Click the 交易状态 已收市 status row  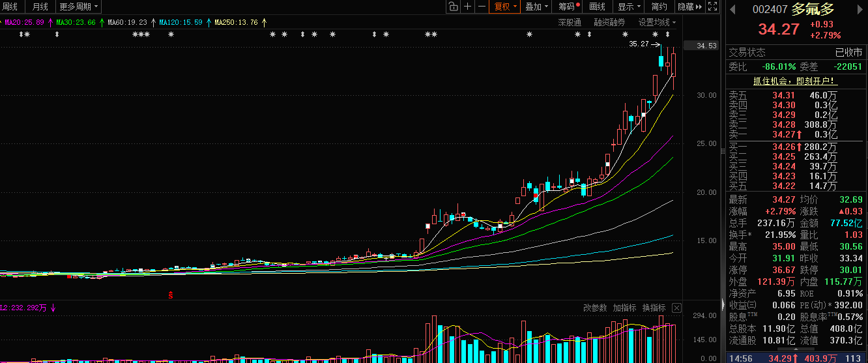pos(796,52)
